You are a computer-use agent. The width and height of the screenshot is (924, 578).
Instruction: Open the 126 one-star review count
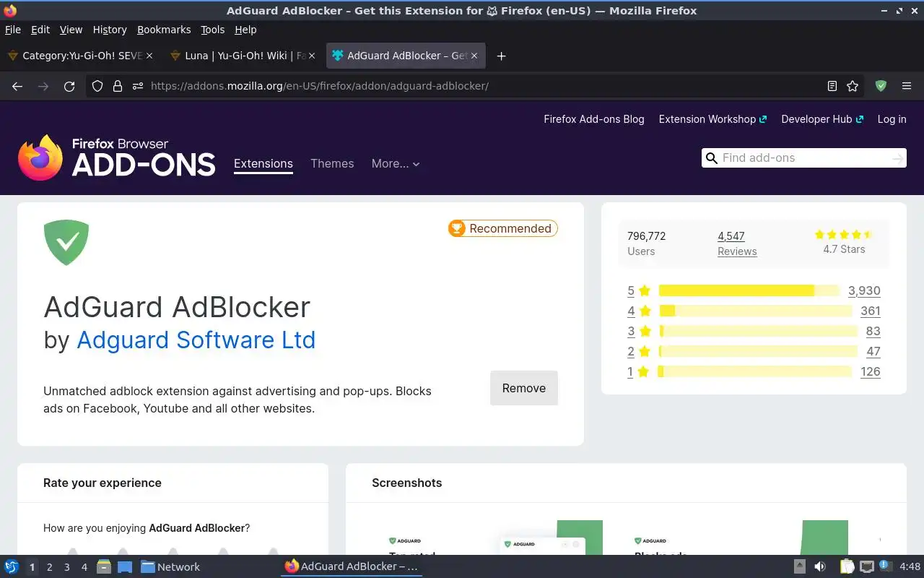(x=871, y=371)
